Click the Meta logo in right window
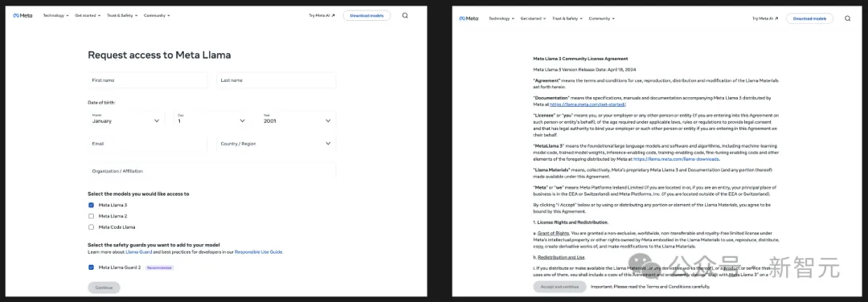Screen dimensions: 868x302 tap(469, 18)
